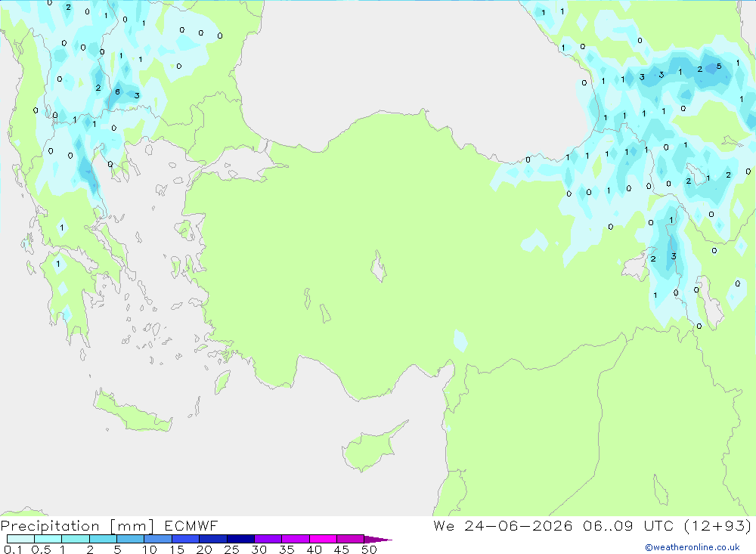Select the 35–40 mm legend color swatch
The height and width of the screenshot is (554, 756).
pyautogui.click(x=295, y=539)
